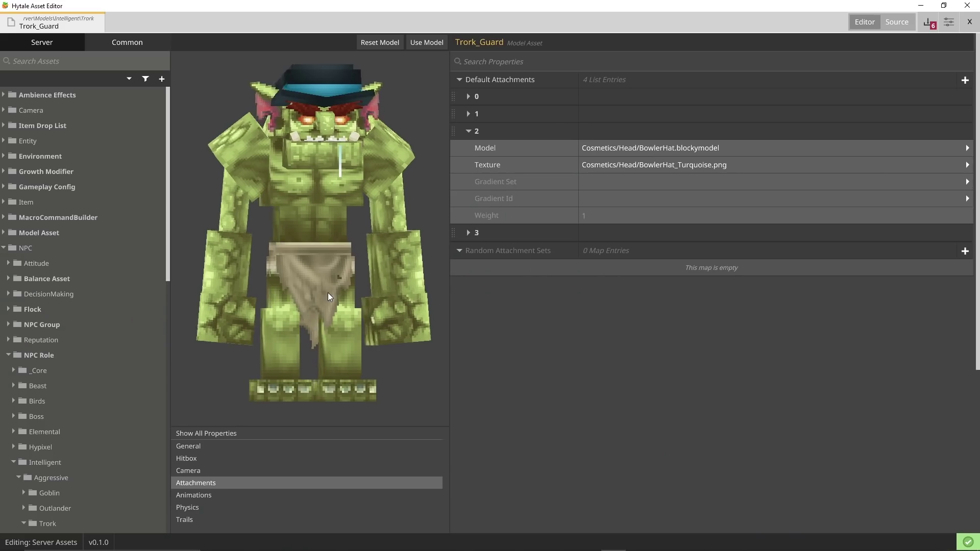Open the settings sliders icon
The height and width of the screenshot is (551, 980).
coord(949,22)
